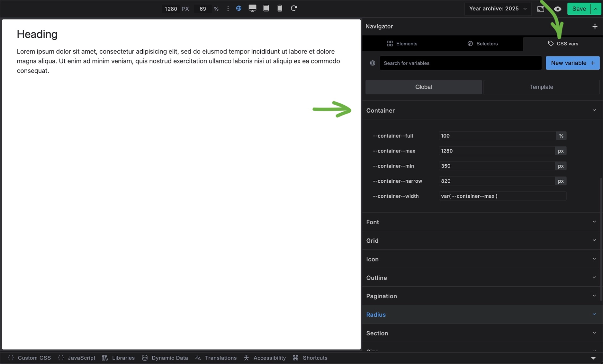Switch variables scope to Template

pos(541,87)
